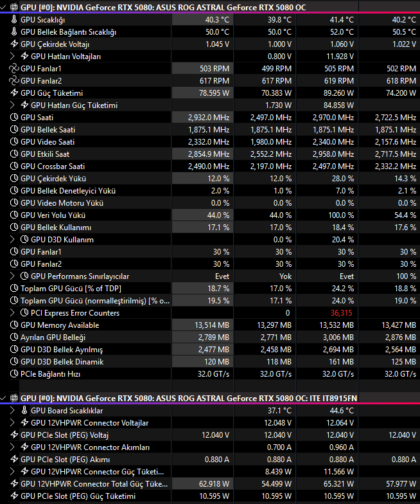Click the clock icon of GPU Video Saati
The image size is (420, 504).
point(14,141)
